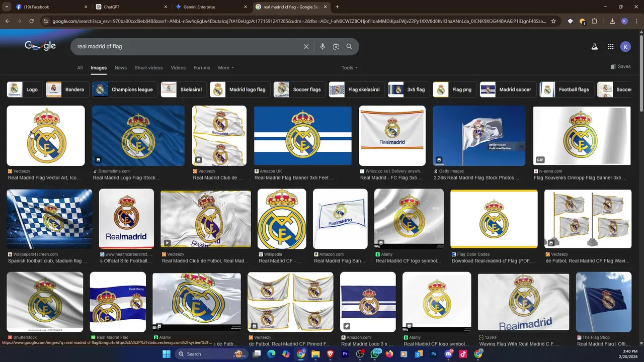The height and width of the screenshot is (362, 644).
Task: Launch Microsoft Edge from taskbar
Action: tap(271, 354)
